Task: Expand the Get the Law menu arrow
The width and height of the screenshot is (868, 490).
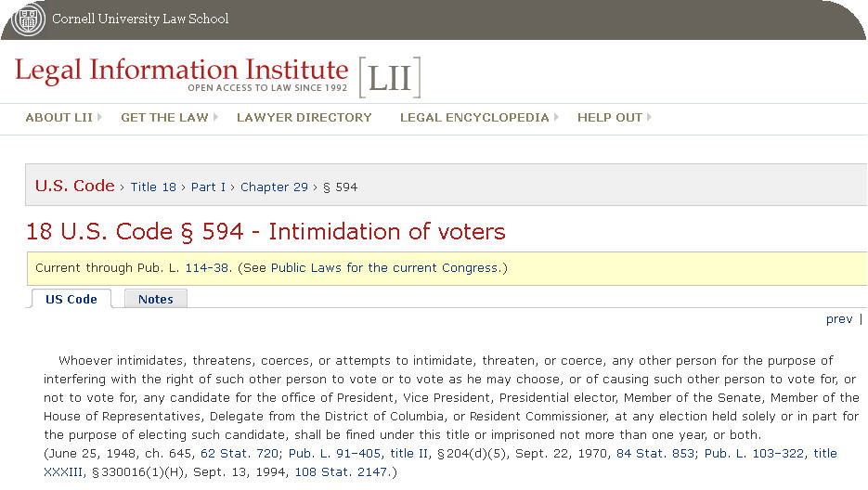Action: point(216,117)
